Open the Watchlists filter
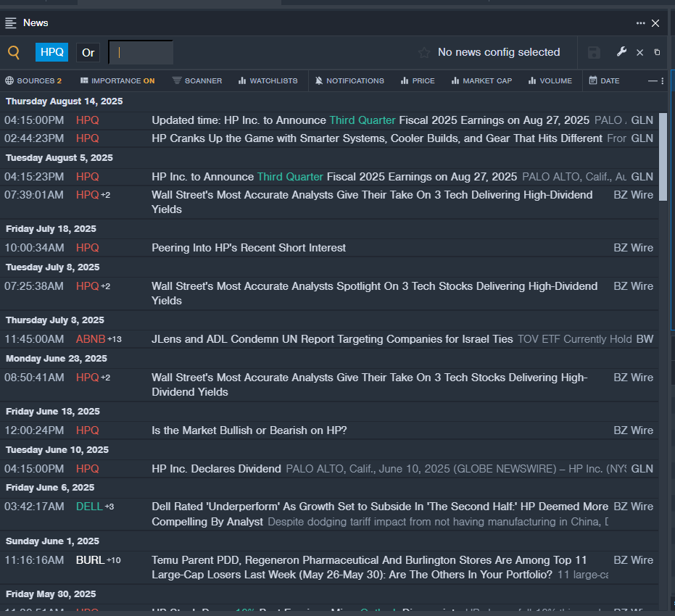675x616 pixels. (268, 81)
